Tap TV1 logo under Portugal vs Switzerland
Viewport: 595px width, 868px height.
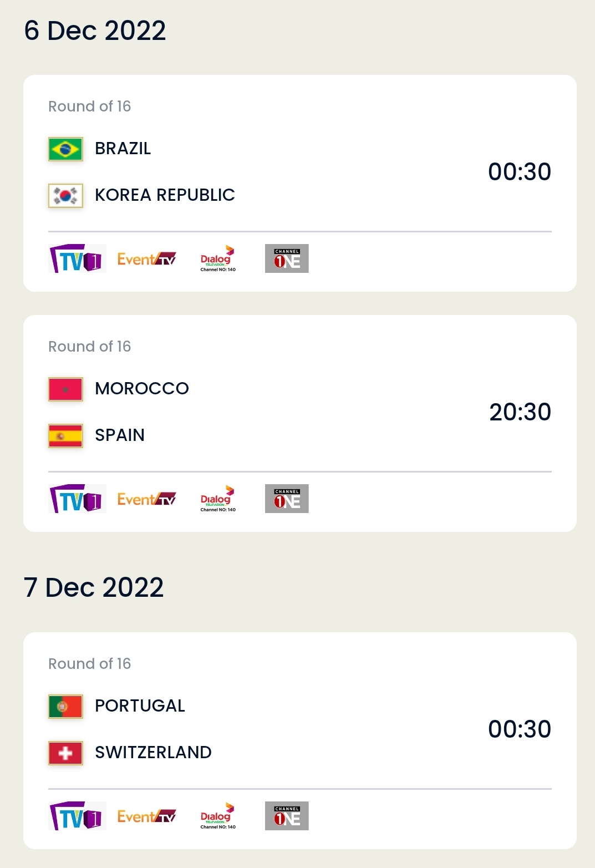point(77,816)
